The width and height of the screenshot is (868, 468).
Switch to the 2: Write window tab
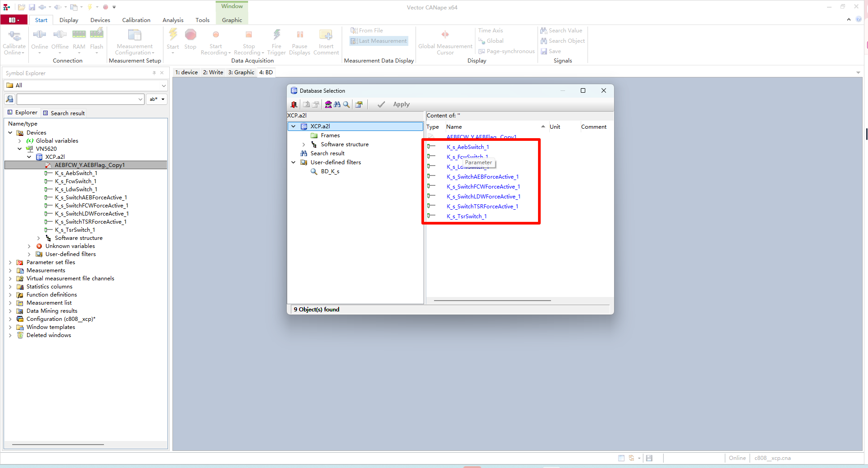(213, 72)
